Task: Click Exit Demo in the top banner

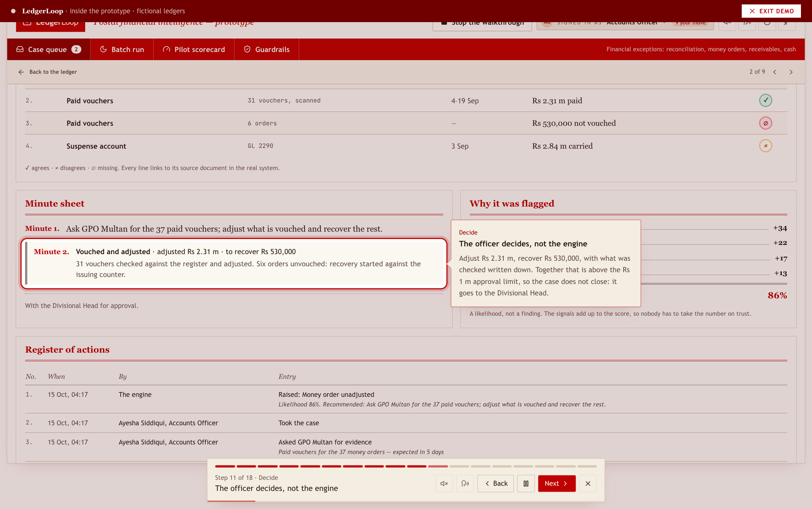Action: tap(771, 11)
